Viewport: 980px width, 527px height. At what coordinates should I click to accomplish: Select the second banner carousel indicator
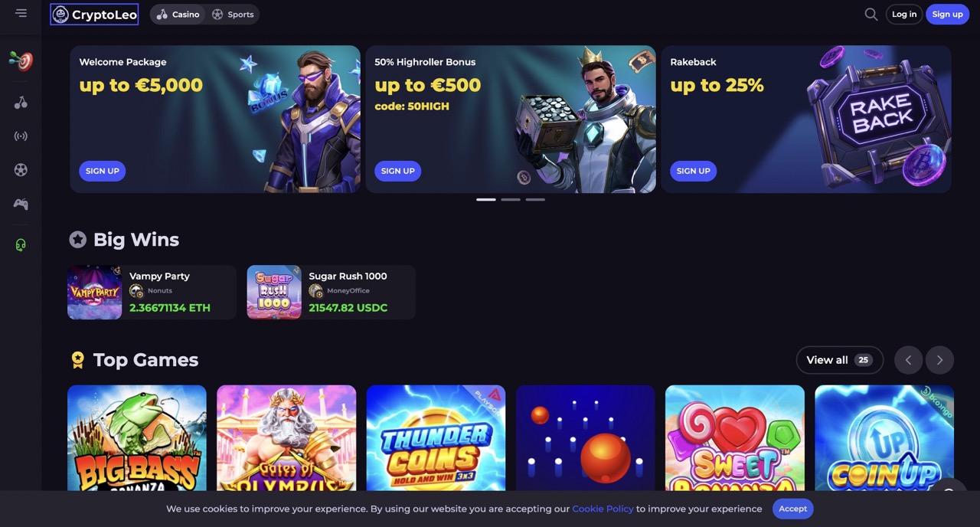[x=511, y=200]
